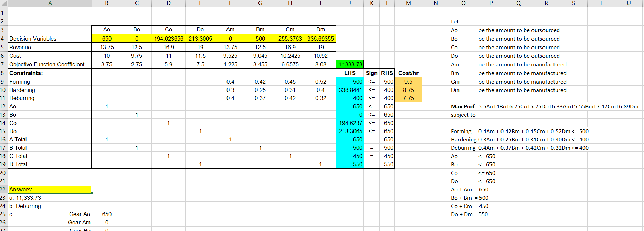Select Hardening constraint formula text
The width and height of the screenshot is (644, 231).
pos(534,139)
